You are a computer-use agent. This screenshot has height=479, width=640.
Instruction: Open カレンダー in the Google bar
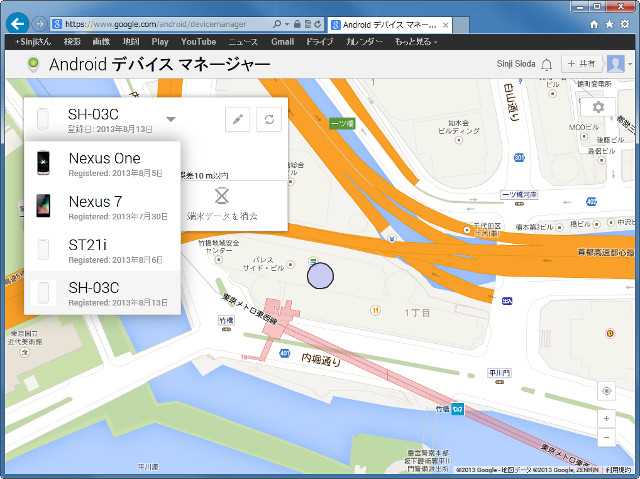[364, 42]
